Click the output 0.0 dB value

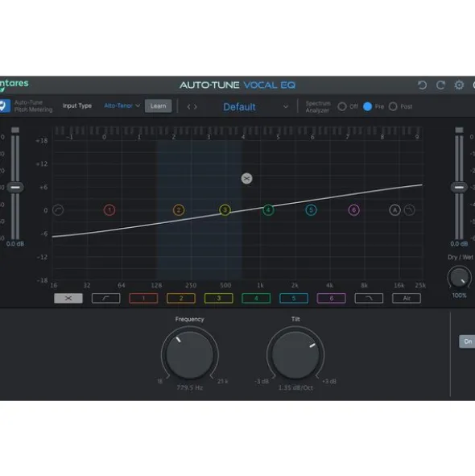pos(459,244)
